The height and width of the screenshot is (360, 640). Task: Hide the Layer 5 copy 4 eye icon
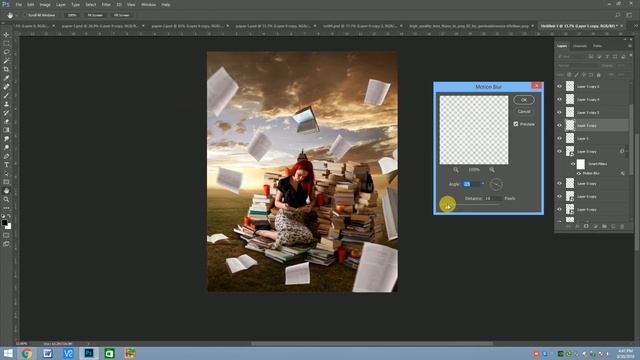[560, 99]
